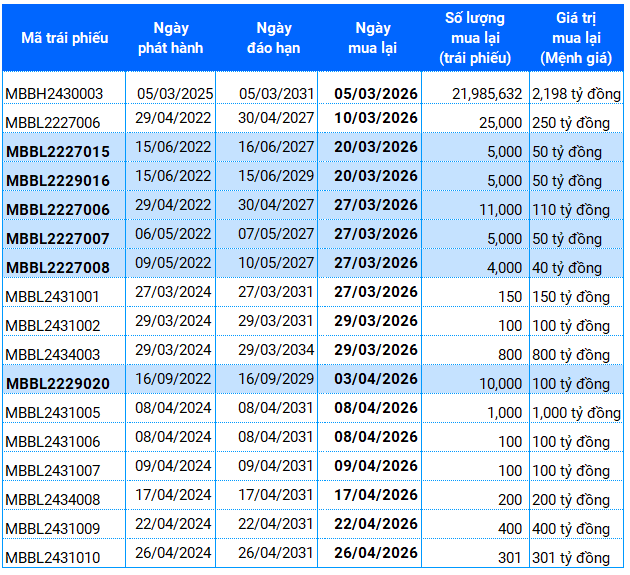630x575 pixels.
Task: Select the "Giá trị mua lại" header
Action: [x=578, y=37]
